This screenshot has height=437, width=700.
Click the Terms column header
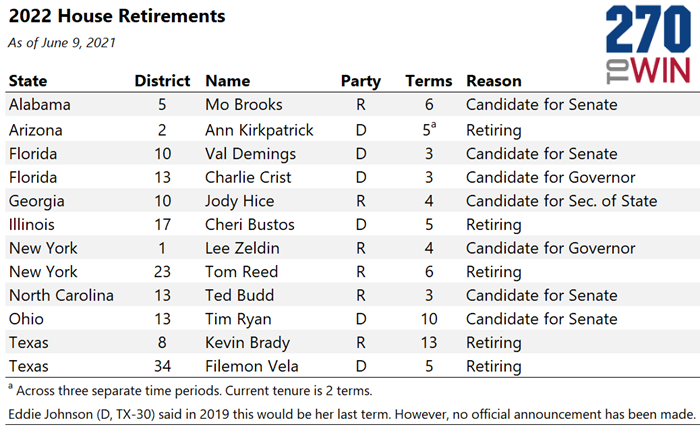click(429, 81)
